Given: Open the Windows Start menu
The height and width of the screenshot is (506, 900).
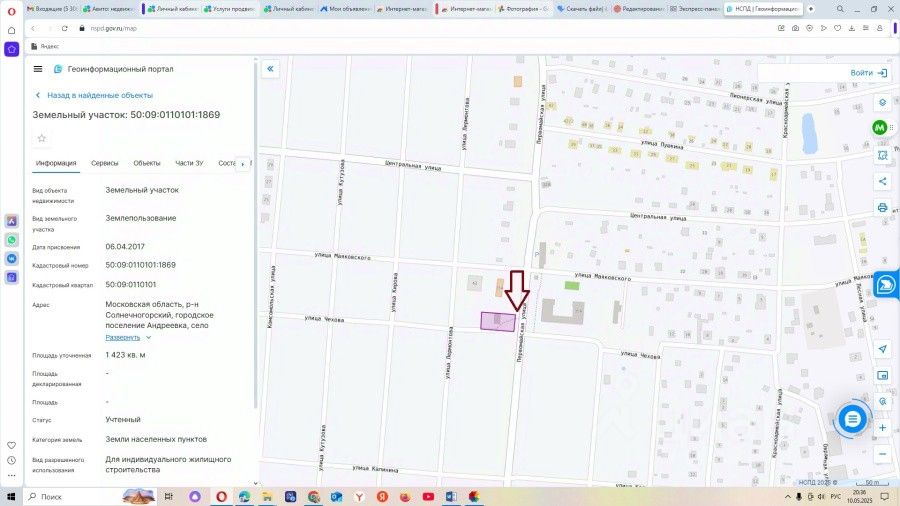Looking at the screenshot, I should coord(11,496).
